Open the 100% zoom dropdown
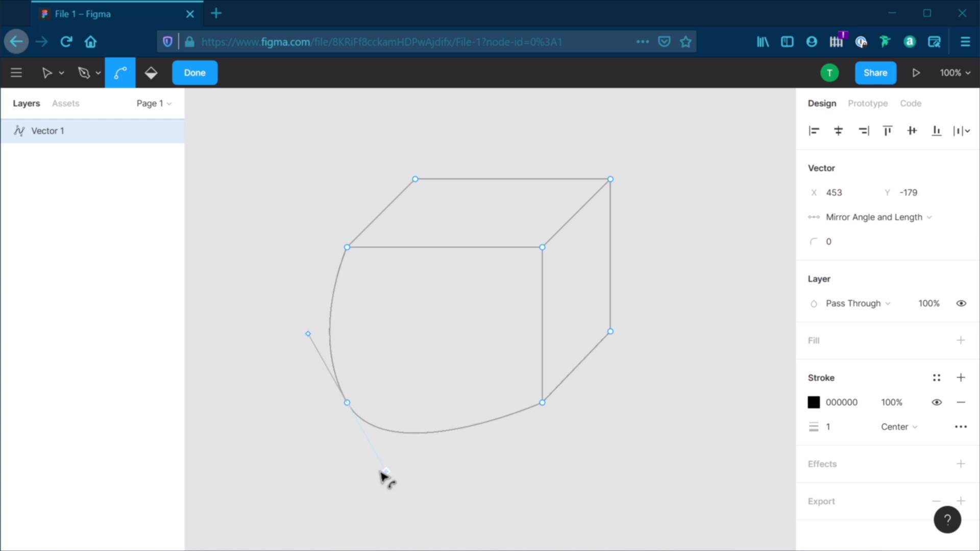This screenshot has height=551, width=980. point(955,73)
